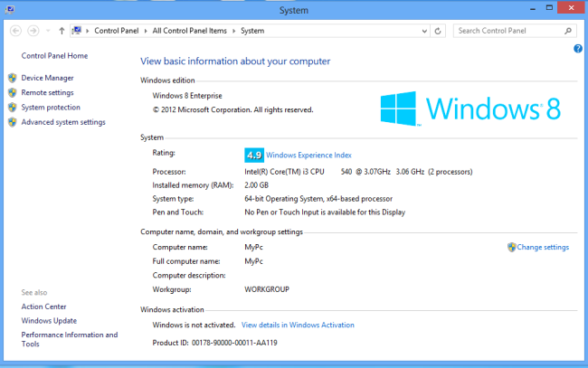588x368 pixels.
Task: Click the computer icon in address bar
Action: pos(77,31)
